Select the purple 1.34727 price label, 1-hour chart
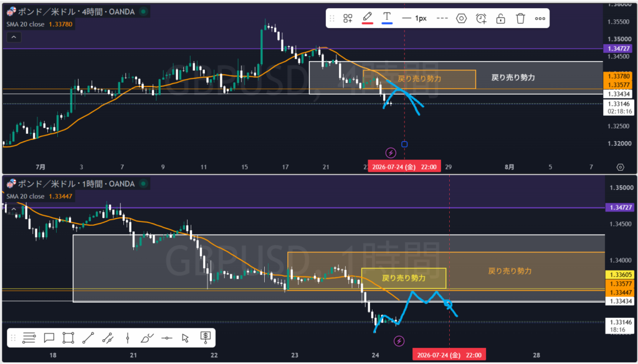This screenshot has width=638, height=364. [x=619, y=207]
